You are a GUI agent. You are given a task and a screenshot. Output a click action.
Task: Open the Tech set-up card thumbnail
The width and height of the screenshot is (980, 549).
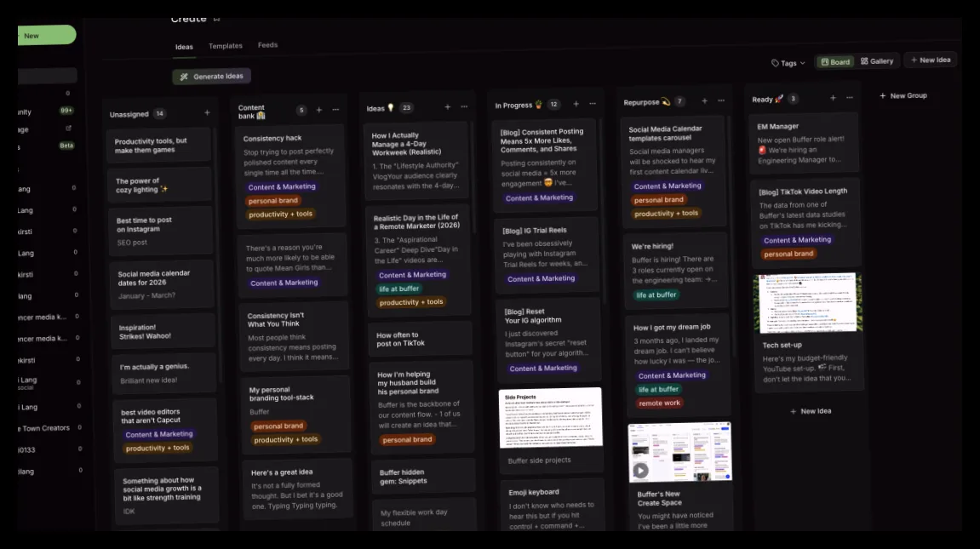807,303
